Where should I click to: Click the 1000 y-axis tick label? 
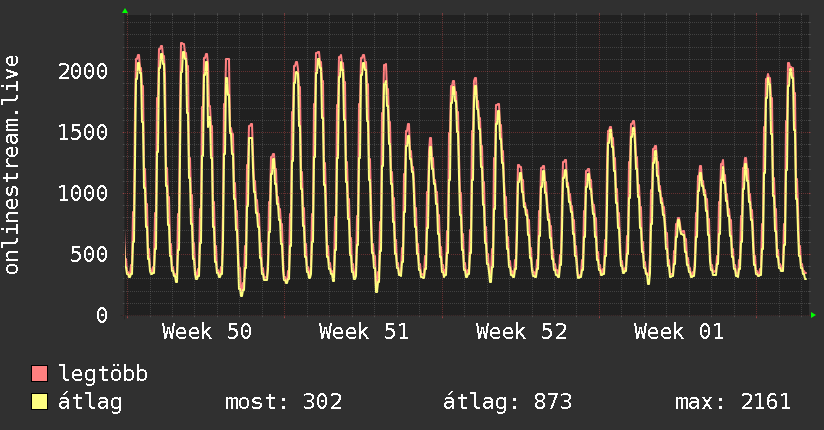[x=83, y=193]
